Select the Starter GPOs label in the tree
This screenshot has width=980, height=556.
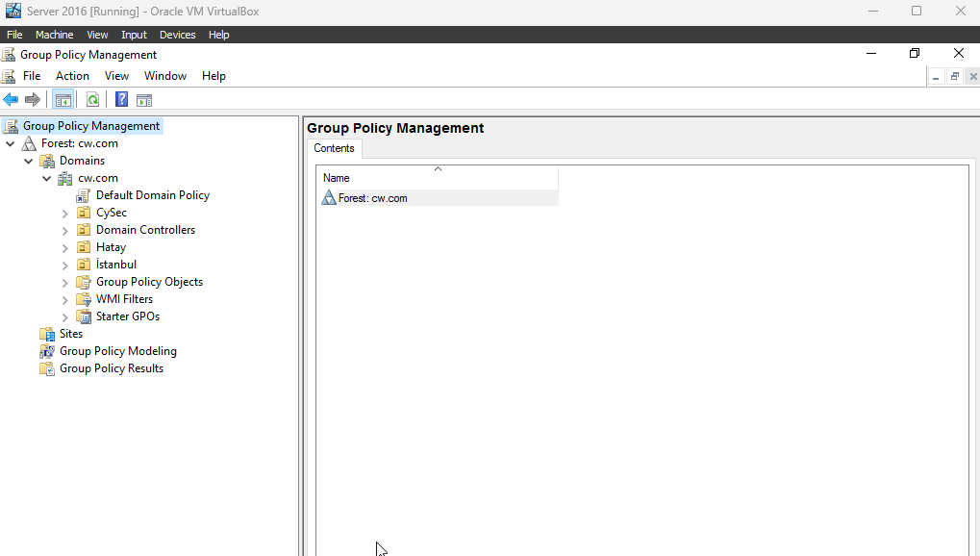[x=128, y=316]
